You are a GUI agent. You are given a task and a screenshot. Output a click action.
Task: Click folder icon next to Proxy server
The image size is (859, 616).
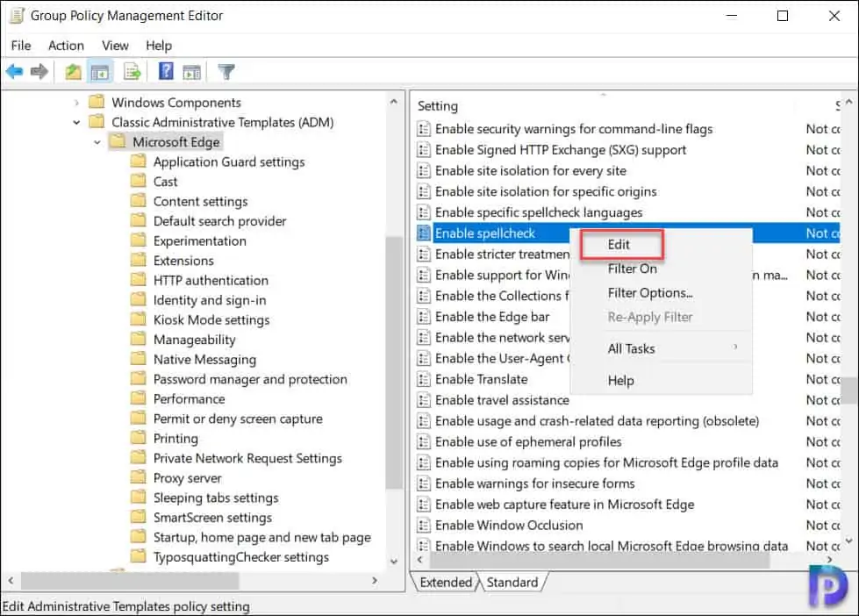[139, 478]
